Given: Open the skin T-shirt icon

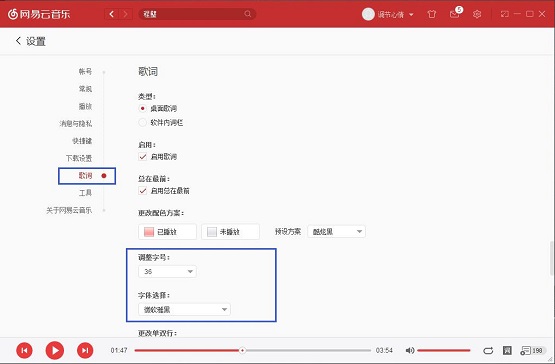Looking at the screenshot, I should point(431,14).
